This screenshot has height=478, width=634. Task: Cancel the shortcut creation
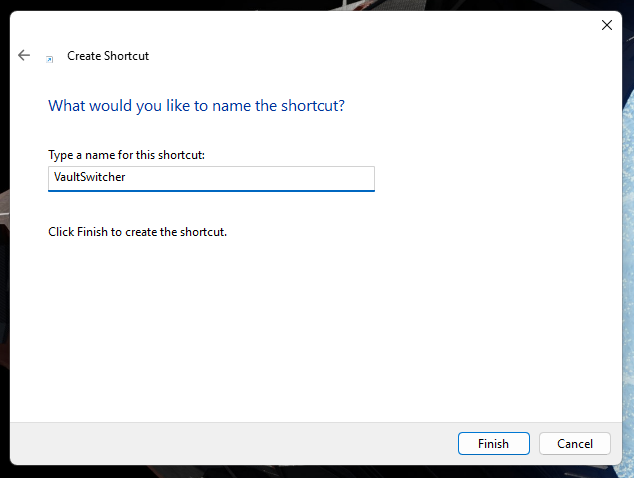pos(575,444)
